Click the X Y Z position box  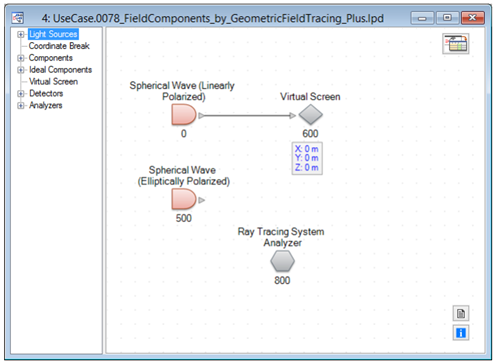click(x=307, y=158)
